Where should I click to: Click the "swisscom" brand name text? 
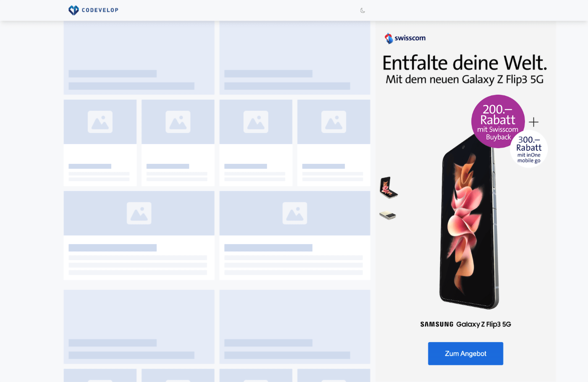410,38
